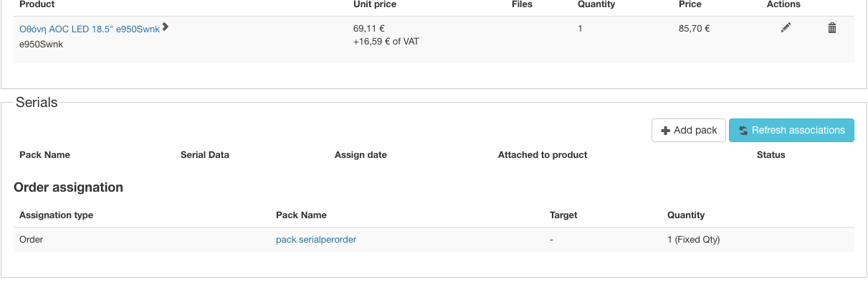
Task: Delete the product line using trash icon
Action: point(832,28)
